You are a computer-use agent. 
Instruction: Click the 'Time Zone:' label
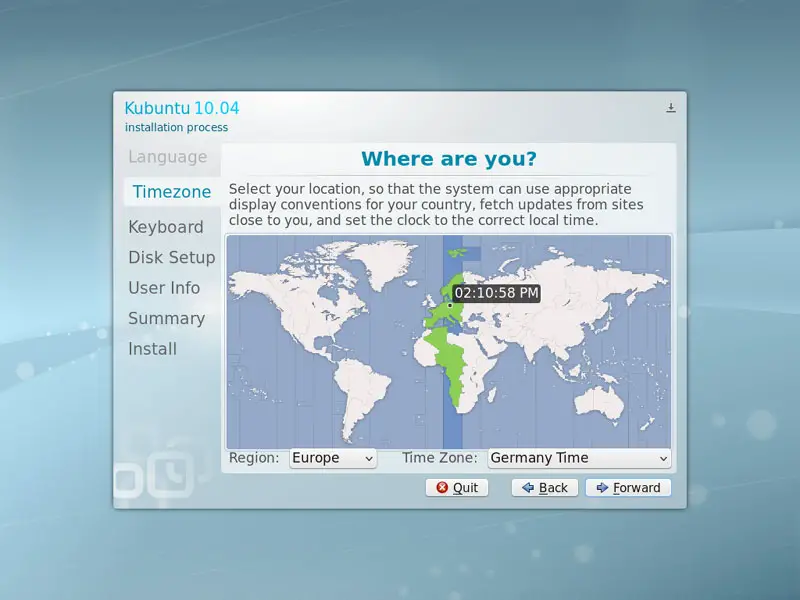[x=440, y=458]
